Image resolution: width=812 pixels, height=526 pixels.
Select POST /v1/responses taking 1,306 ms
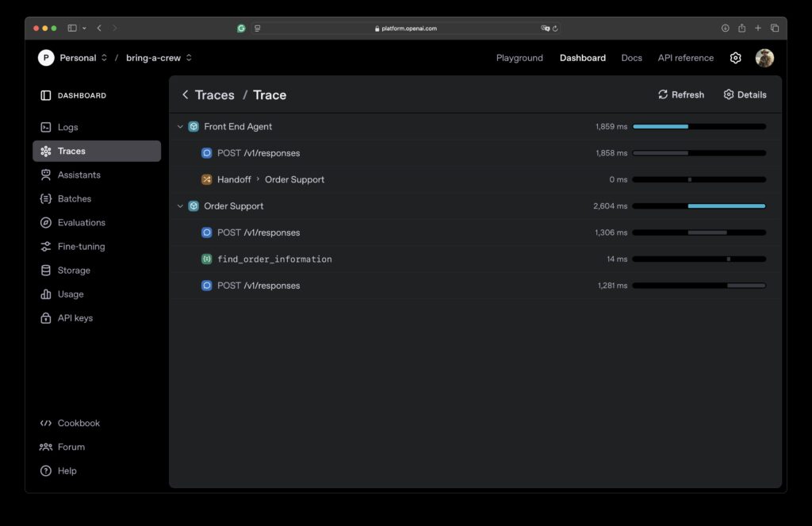[x=475, y=232]
